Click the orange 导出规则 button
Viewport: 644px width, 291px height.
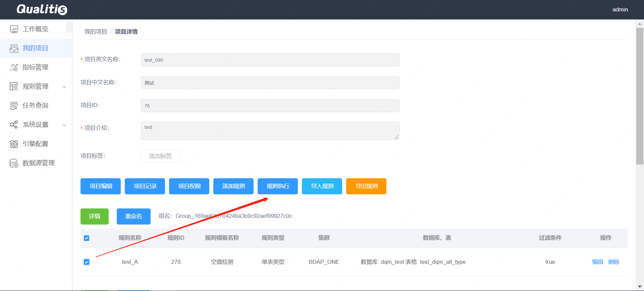366,186
